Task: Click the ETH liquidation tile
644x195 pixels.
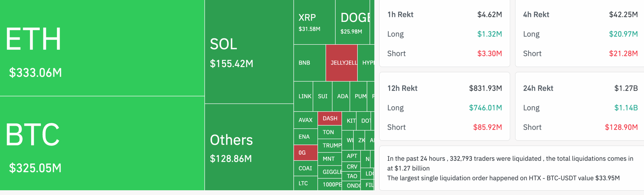Action: (102, 48)
